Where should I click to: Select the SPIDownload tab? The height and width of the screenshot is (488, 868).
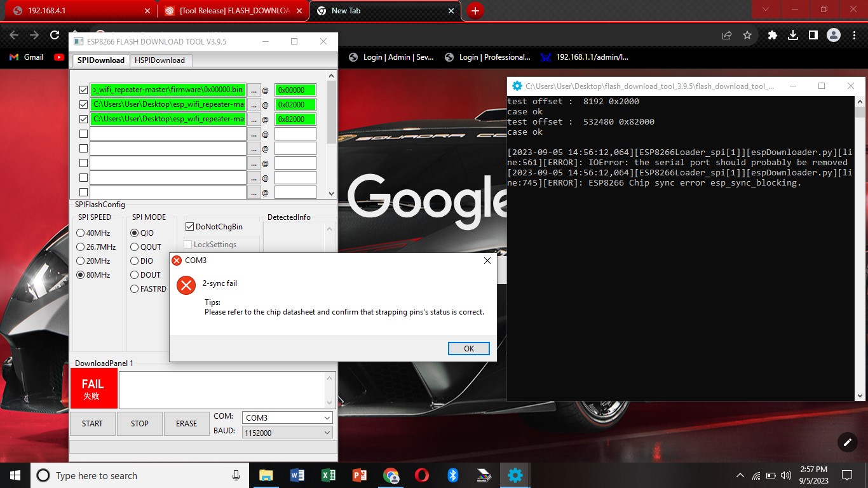coord(101,60)
